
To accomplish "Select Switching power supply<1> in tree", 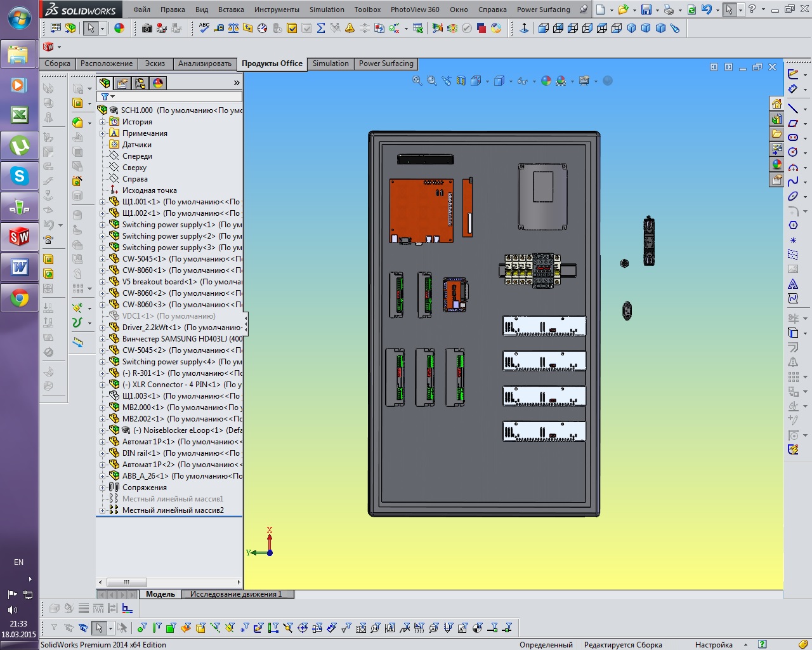I will point(168,225).
